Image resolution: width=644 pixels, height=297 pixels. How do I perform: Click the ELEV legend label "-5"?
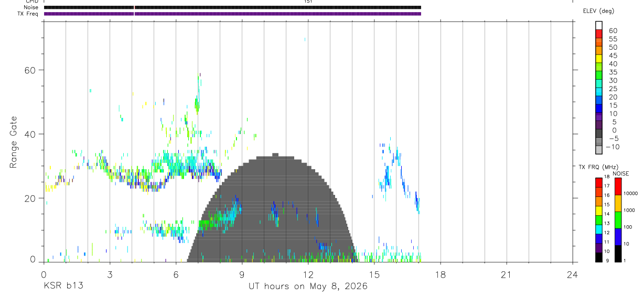[613, 138]
